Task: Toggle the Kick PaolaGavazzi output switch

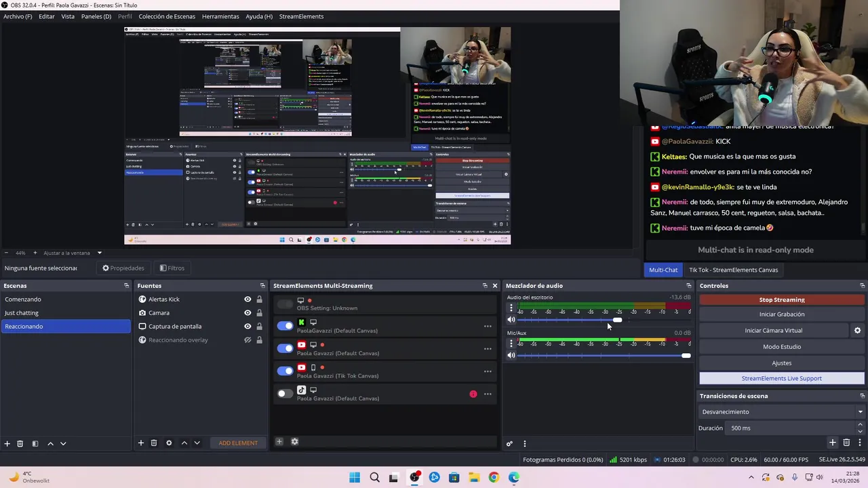Action: coord(285,326)
